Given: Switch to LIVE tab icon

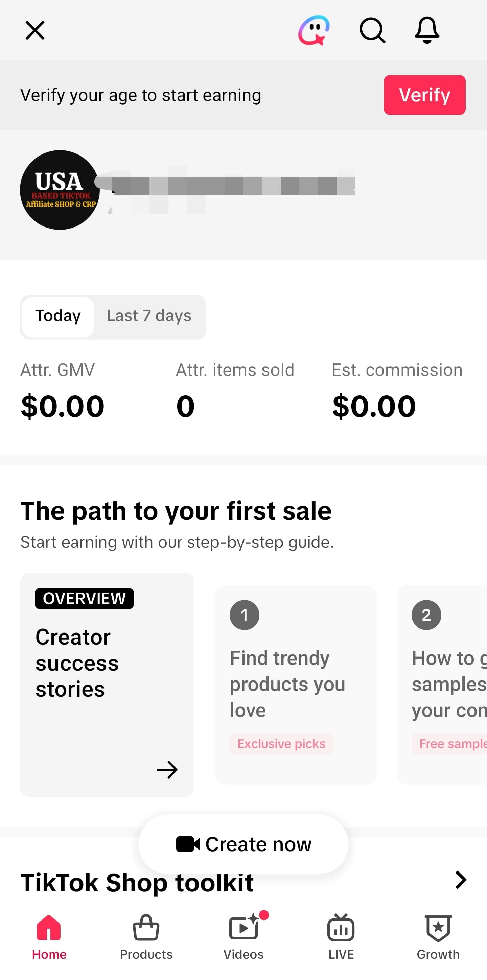Looking at the screenshot, I should coord(341,928).
